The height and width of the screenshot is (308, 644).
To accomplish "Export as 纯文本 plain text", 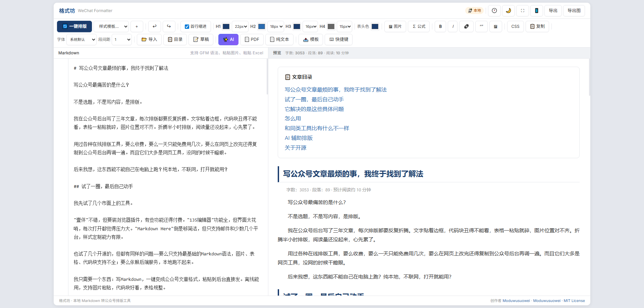I will [279, 40].
